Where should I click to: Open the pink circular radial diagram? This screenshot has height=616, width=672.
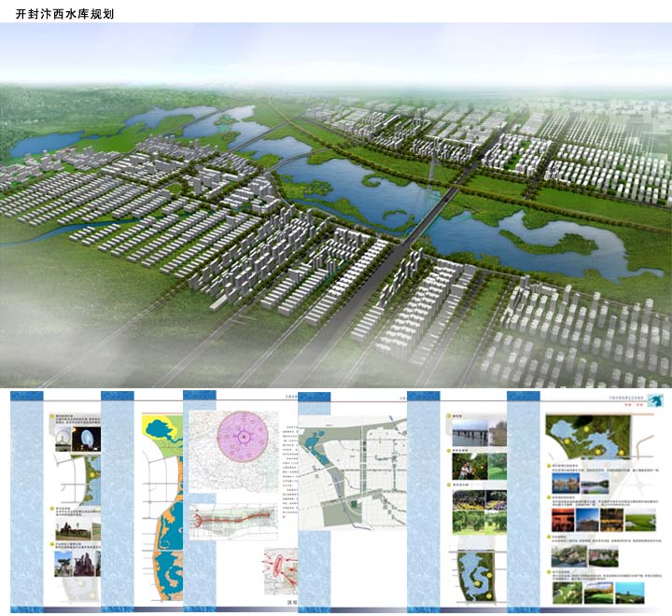(x=242, y=437)
